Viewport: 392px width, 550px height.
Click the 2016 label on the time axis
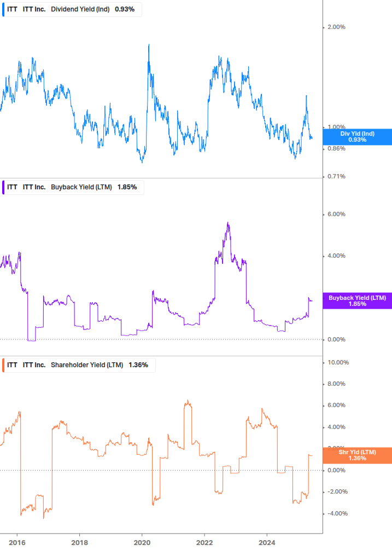17,543
